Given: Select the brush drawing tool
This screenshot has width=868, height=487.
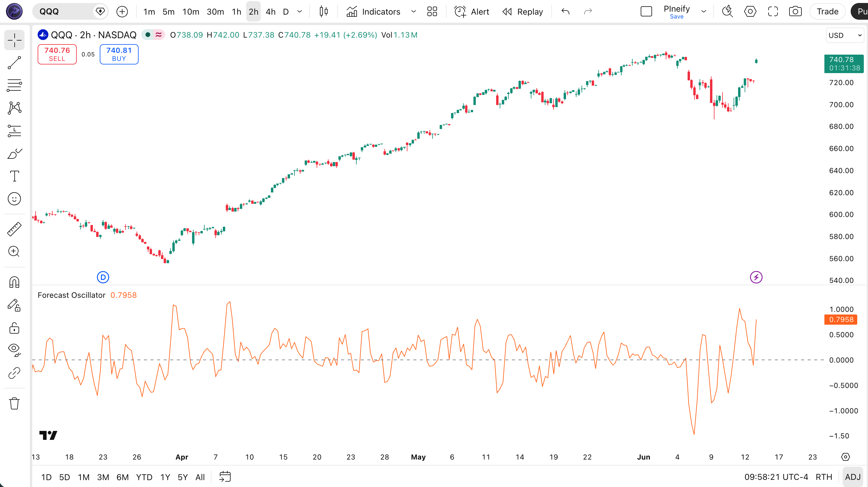Looking at the screenshot, I should (15, 154).
